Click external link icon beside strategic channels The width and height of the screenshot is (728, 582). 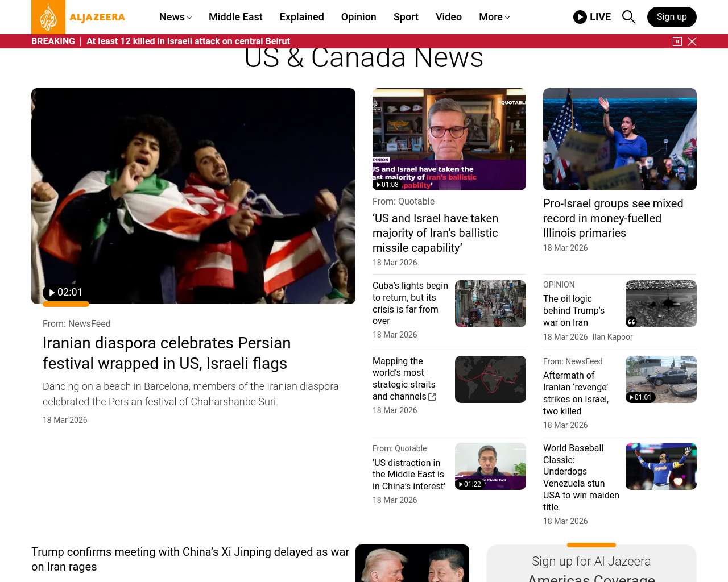point(432,397)
